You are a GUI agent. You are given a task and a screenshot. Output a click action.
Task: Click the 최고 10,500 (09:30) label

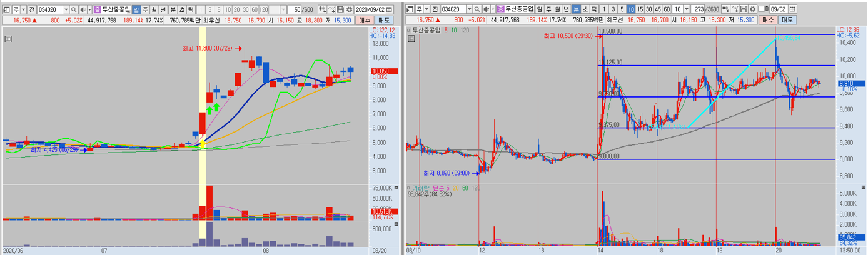[x=568, y=36]
